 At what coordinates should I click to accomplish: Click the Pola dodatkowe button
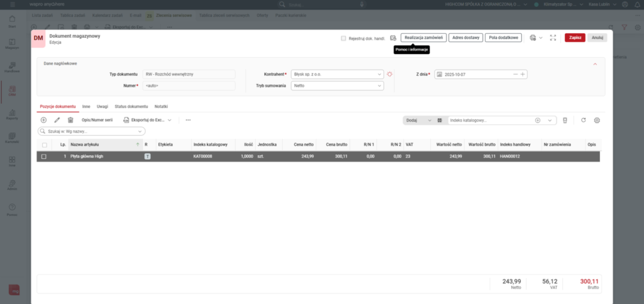coord(504,37)
